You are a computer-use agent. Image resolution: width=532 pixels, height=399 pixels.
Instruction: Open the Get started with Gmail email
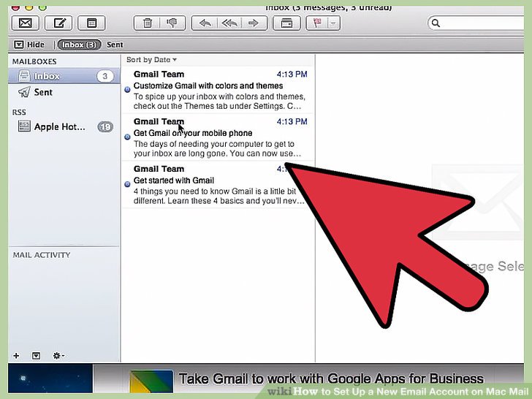tap(218, 185)
